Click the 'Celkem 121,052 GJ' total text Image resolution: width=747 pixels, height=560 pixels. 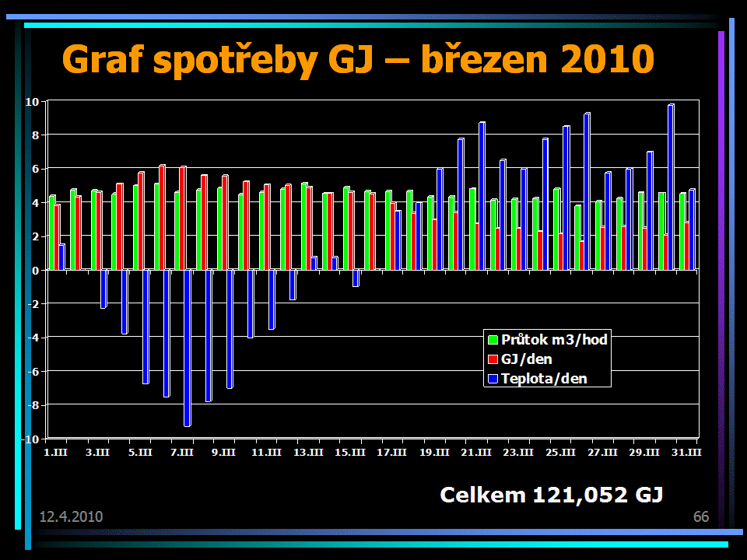pos(551,494)
